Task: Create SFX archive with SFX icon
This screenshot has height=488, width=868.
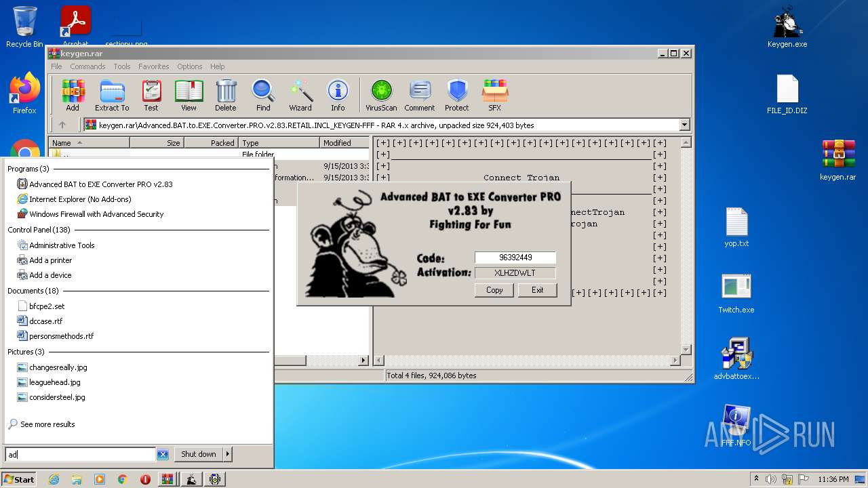Action: tap(495, 95)
